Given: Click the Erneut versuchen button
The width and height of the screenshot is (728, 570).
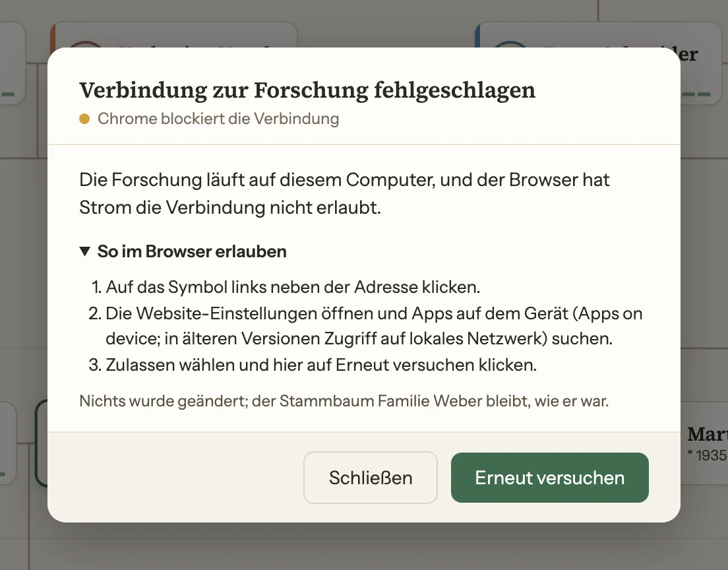Looking at the screenshot, I should [x=550, y=478].
